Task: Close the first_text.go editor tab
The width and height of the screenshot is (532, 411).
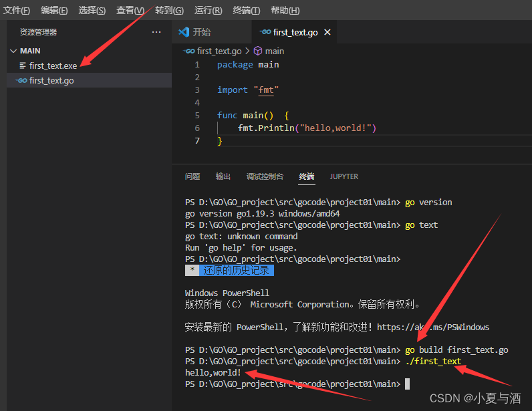Action: (327, 32)
